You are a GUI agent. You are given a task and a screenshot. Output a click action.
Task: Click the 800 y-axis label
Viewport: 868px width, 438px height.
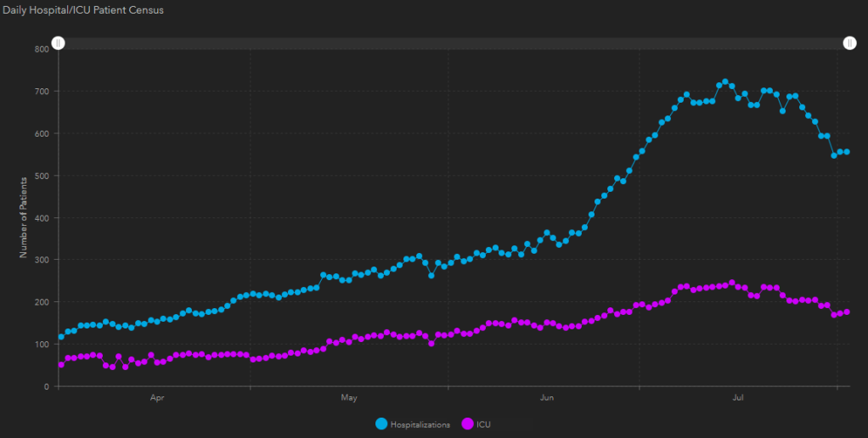point(42,49)
